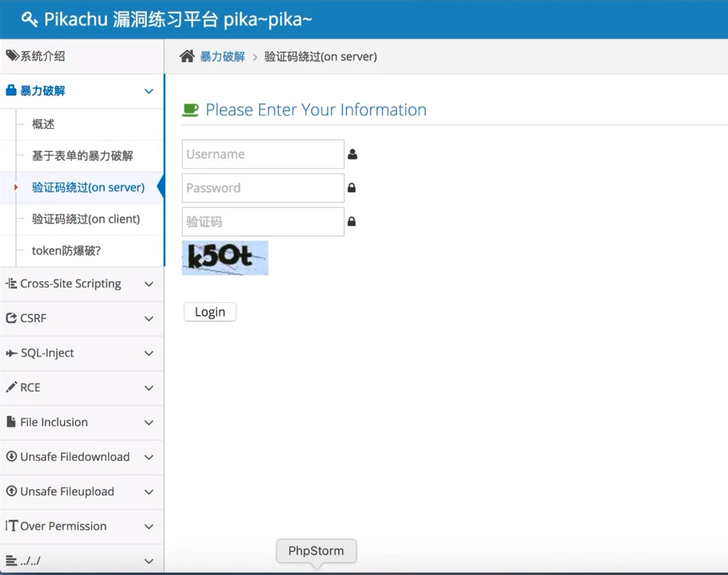Click the lock icon beside the Password field
Screen dimensions: 728x575
352,188
